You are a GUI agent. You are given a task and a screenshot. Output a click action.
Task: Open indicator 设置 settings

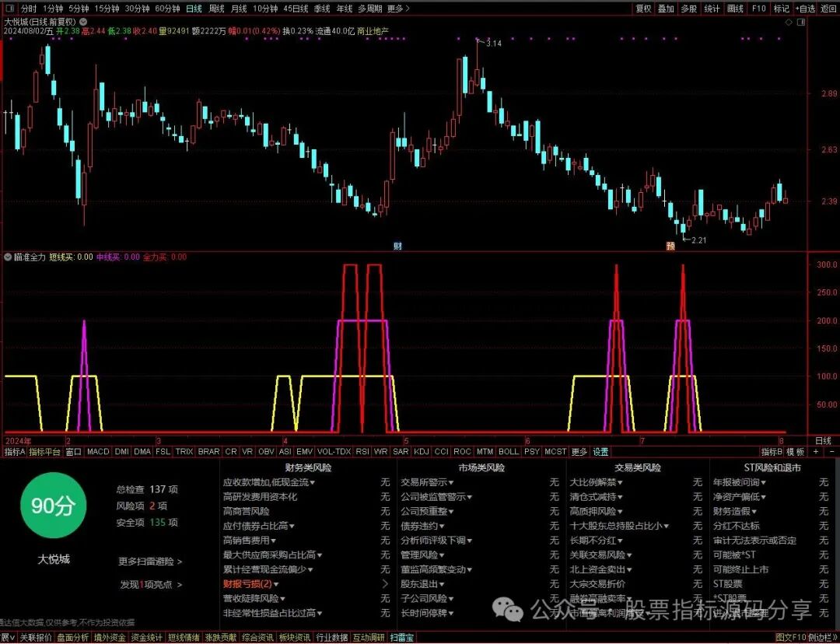[600, 452]
